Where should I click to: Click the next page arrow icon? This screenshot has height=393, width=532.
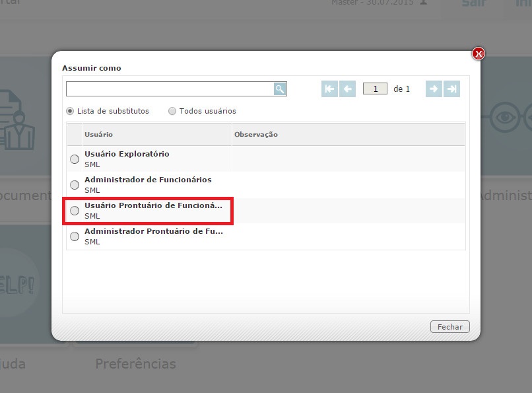coord(432,88)
